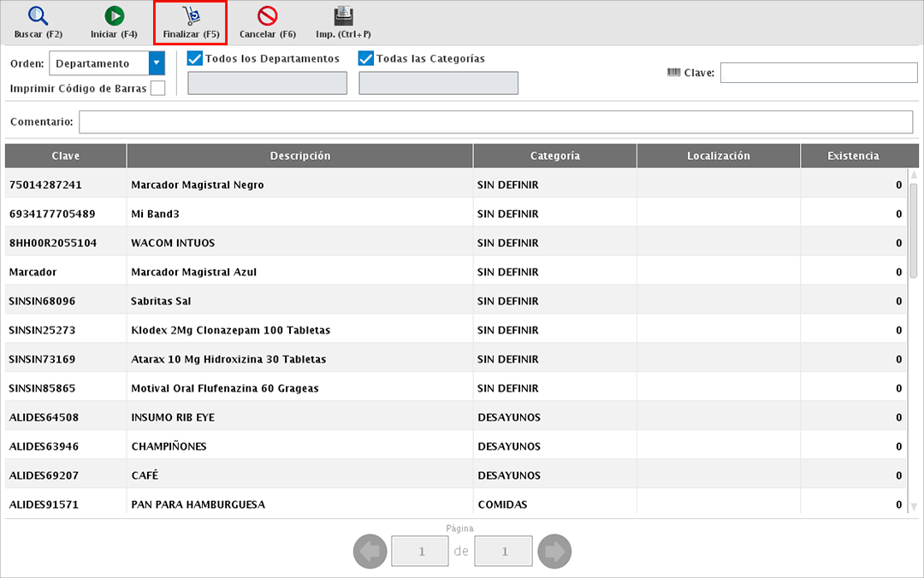
Task: Click the Buscar (F2) magnifier icon
Action: [x=38, y=16]
